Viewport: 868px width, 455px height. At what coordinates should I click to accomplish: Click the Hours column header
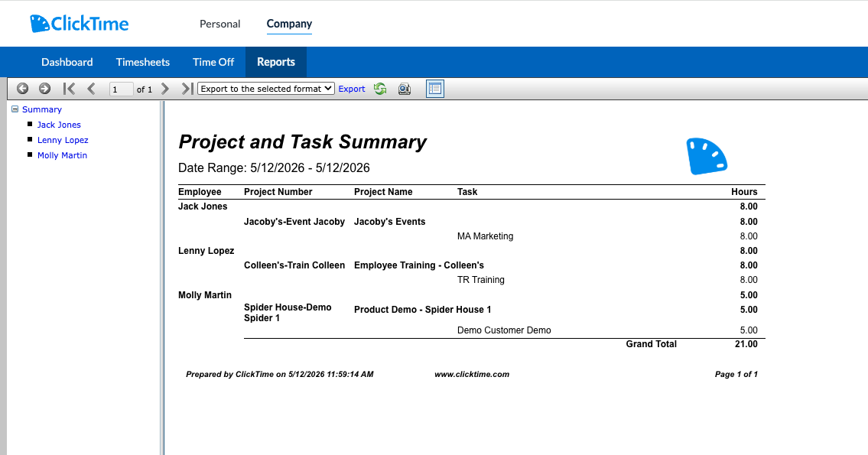[x=744, y=191]
